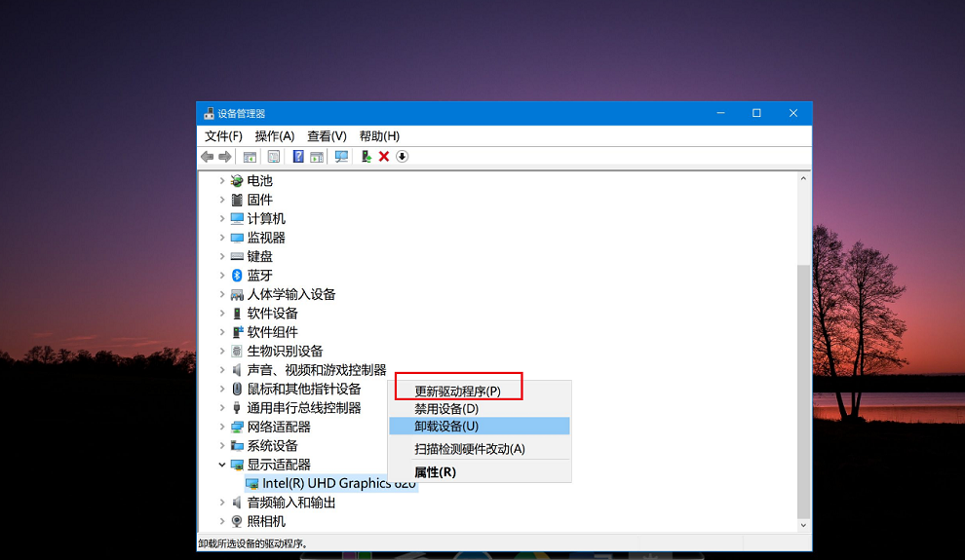965x560 pixels.
Task: Expand 声音、视频和游戏控制器 category
Action: coord(222,370)
